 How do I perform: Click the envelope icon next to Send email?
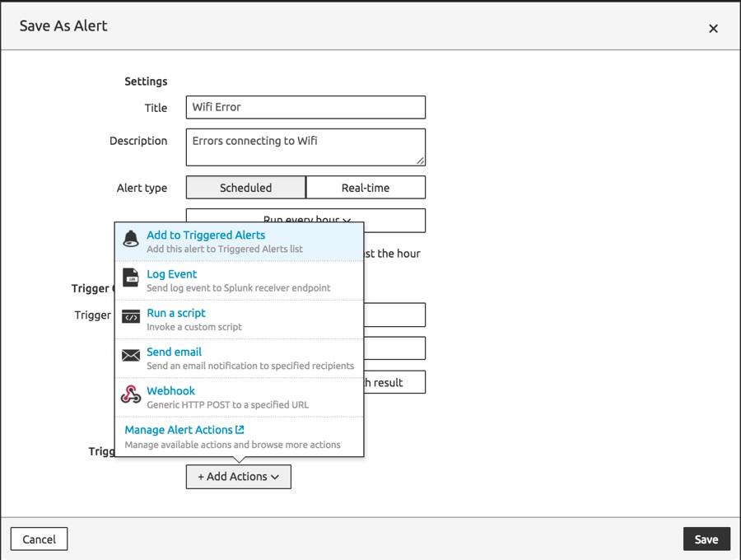(x=129, y=355)
